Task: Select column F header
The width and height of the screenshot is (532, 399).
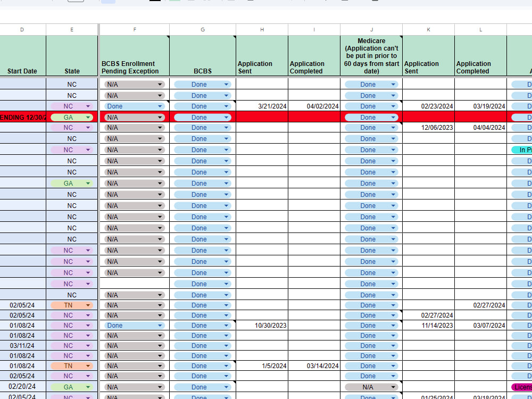Action: pyautogui.click(x=135, y=30)
